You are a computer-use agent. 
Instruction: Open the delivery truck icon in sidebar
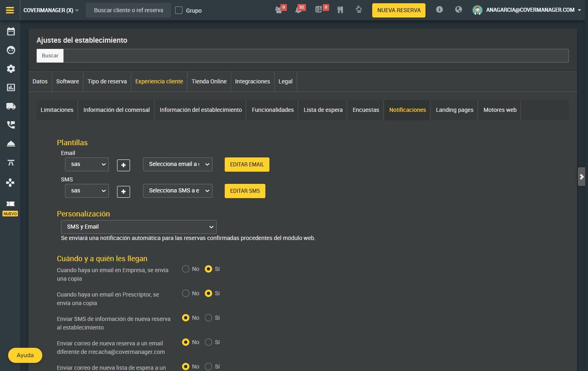[11, 106]
